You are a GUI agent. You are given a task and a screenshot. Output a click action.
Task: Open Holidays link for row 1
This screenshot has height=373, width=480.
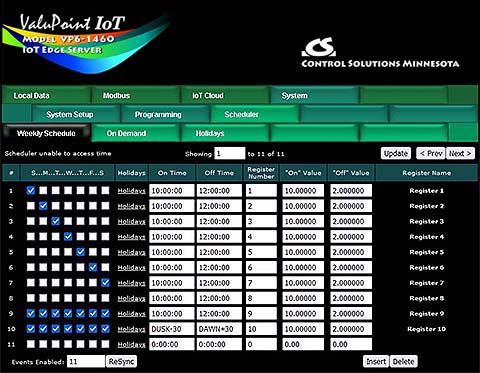coord(131,191)
